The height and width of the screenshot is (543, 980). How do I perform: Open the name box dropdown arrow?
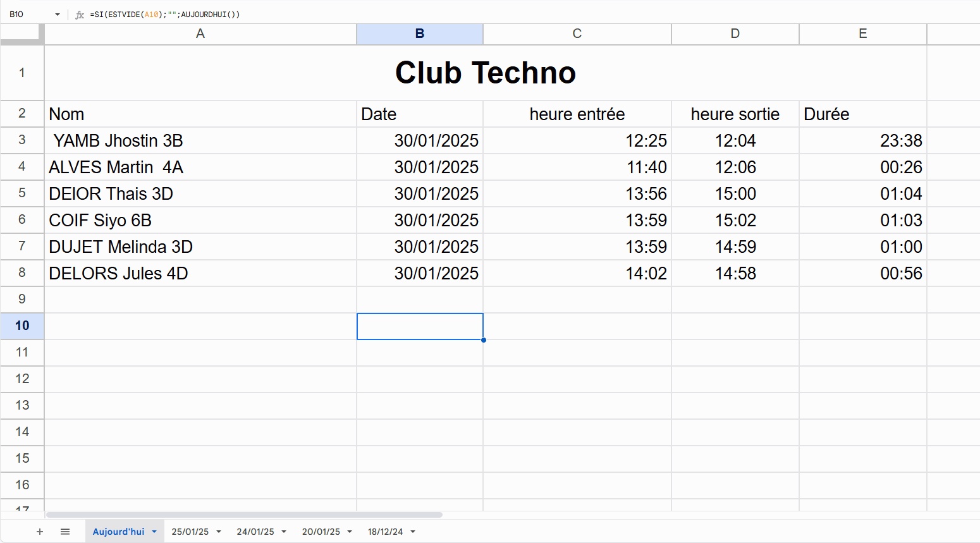tap(57, 15)
